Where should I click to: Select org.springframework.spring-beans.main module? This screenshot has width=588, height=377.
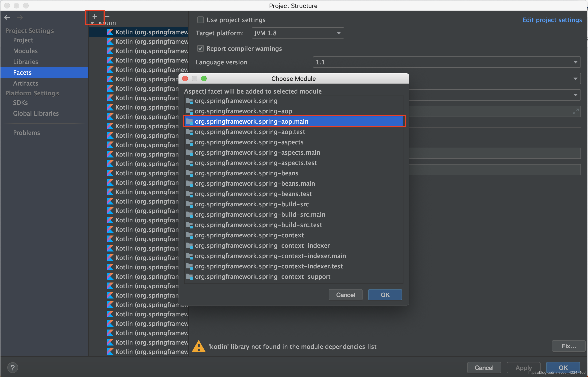point(294,184)
